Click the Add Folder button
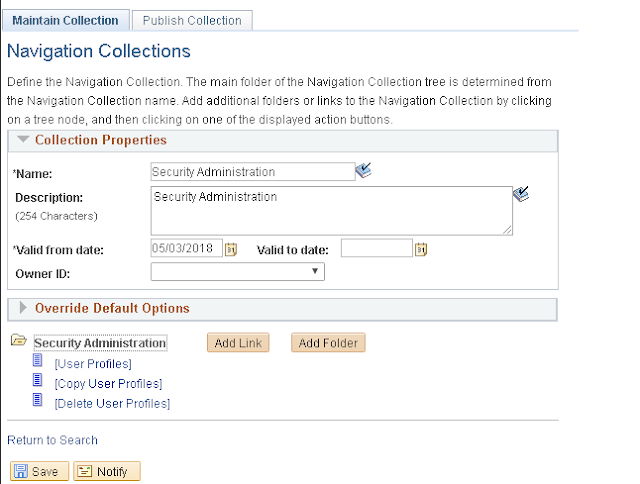 pyautogui.click(x=328, y=343)
